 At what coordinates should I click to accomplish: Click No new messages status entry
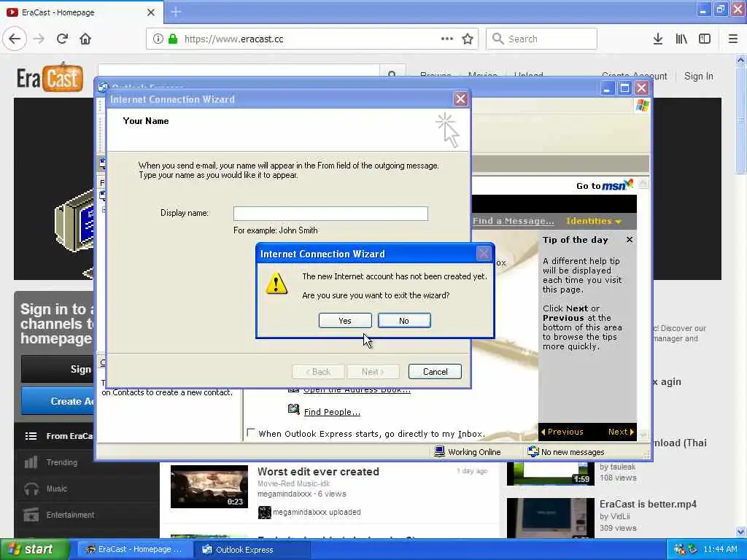tap(566, 452)
